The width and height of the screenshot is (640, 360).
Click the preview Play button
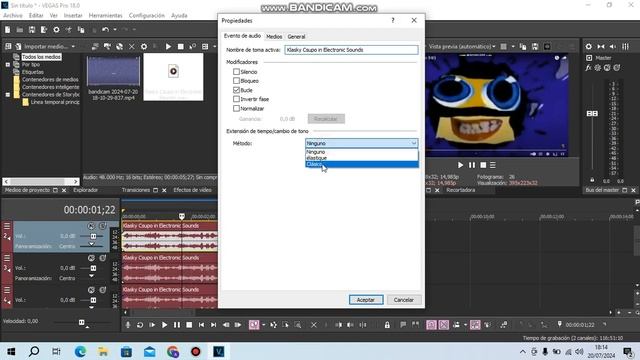460,165
